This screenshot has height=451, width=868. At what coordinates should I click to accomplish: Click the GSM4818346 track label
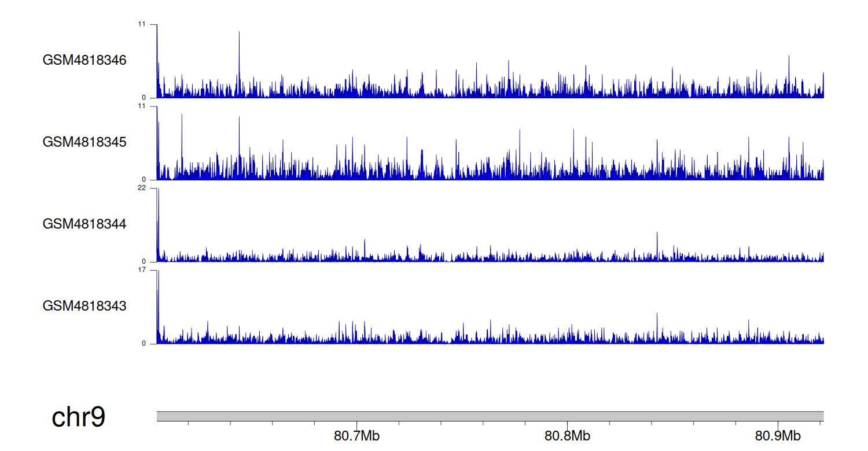click(x=84, y=60)
